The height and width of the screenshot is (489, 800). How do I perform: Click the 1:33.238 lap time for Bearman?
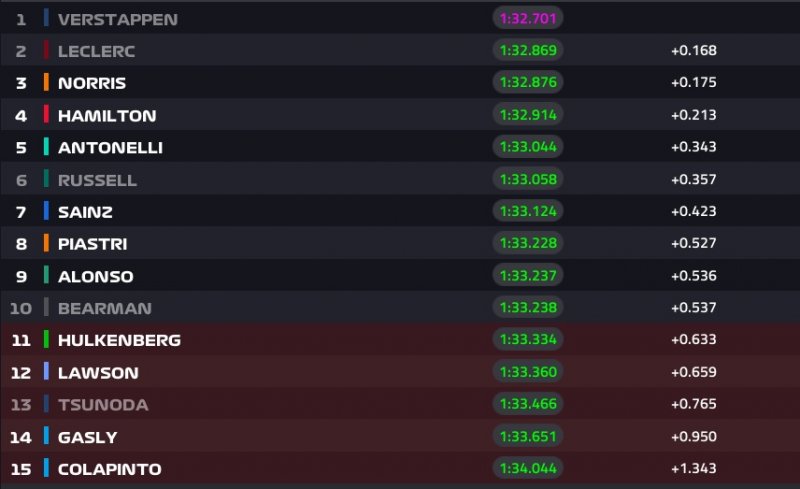(x=528, y=307)
